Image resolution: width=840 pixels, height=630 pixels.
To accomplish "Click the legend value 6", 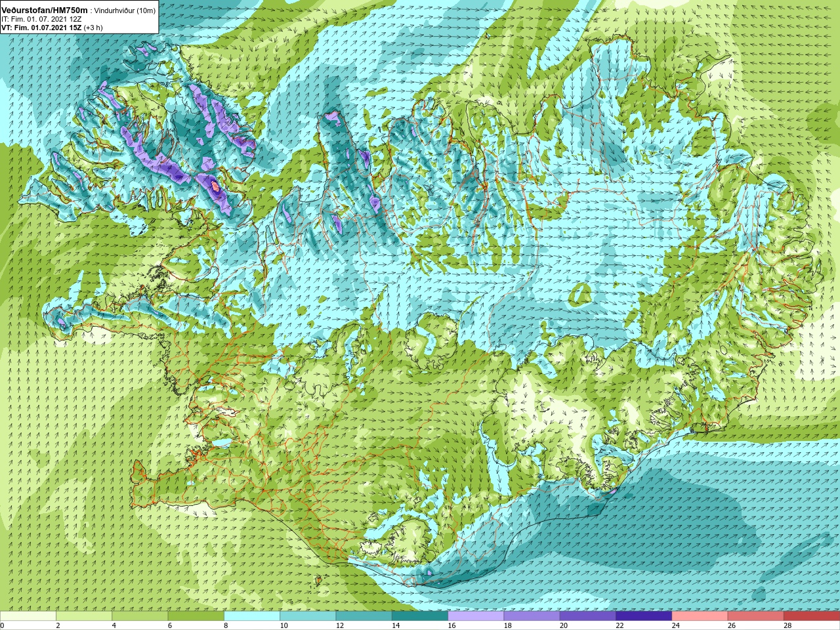I will (169, 625).
